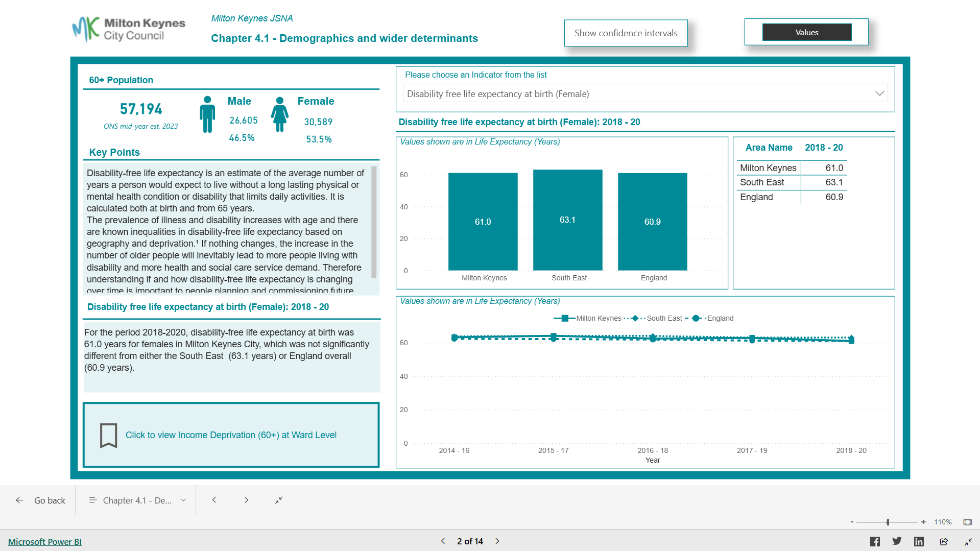Open the Chapter 4.1 page selector dropdown
This screenshot has height=551, width=980.
coord(137,500)
